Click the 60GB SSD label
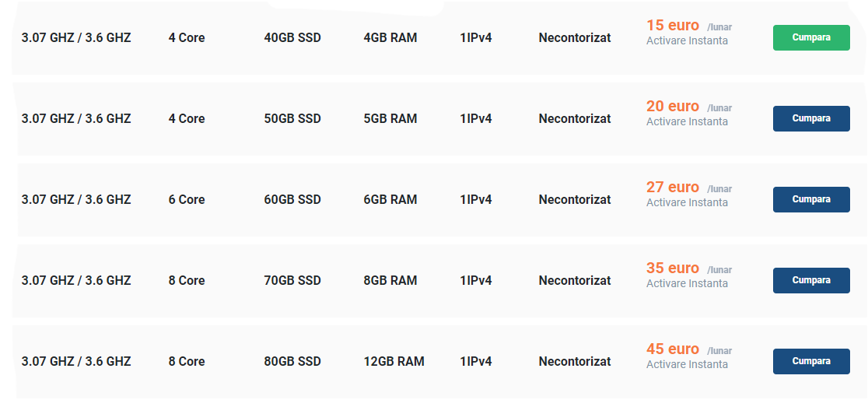Viewport: 868px width, 400px height. 292,200
